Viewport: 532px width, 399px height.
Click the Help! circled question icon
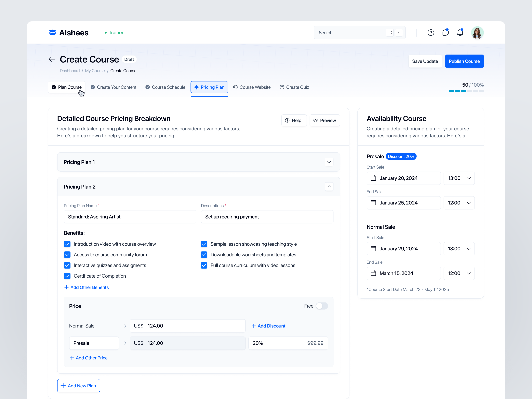[287, 120]
